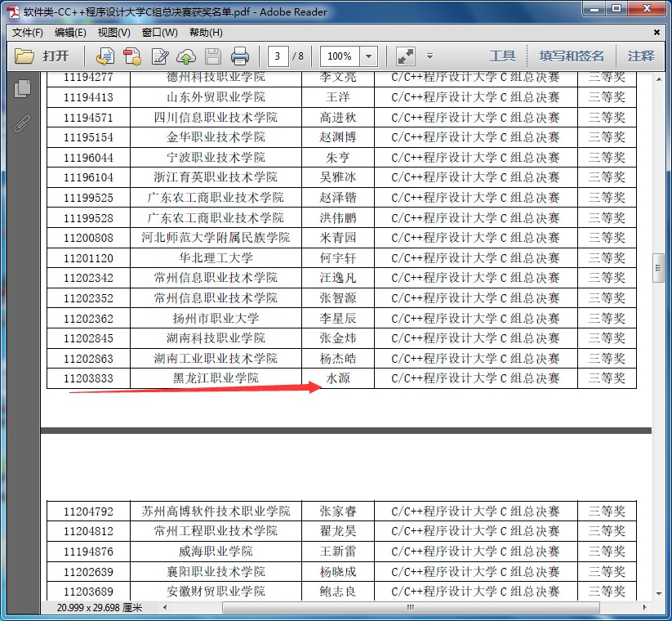This screenshot has height=621, width=672.
Task: Open the page thumbnails side panel
Action: [x=23, y=88]
